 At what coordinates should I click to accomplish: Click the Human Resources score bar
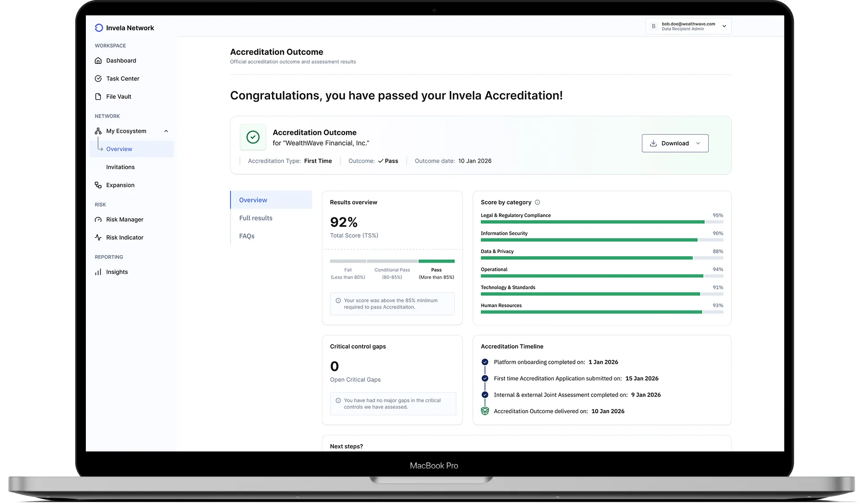pos(602,312)
